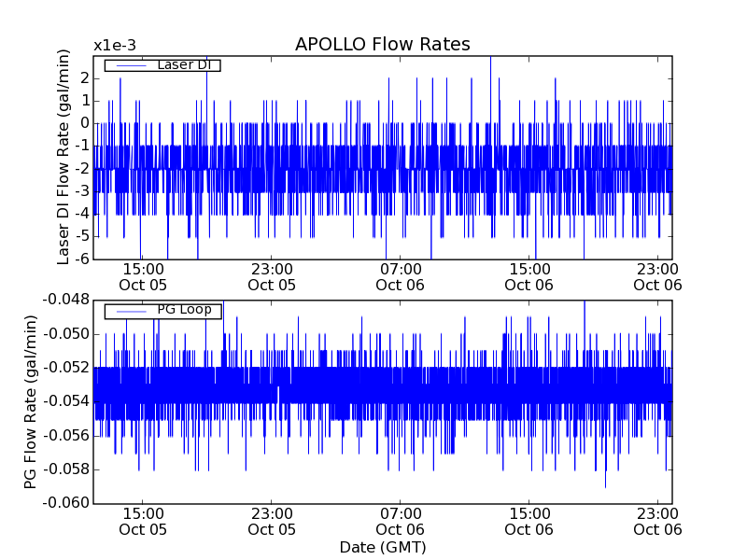This screenshot has height=560, width=747.
Task: Click upper plot's 15:00 Oct 05 tick label
Action: tap(143, 277)
